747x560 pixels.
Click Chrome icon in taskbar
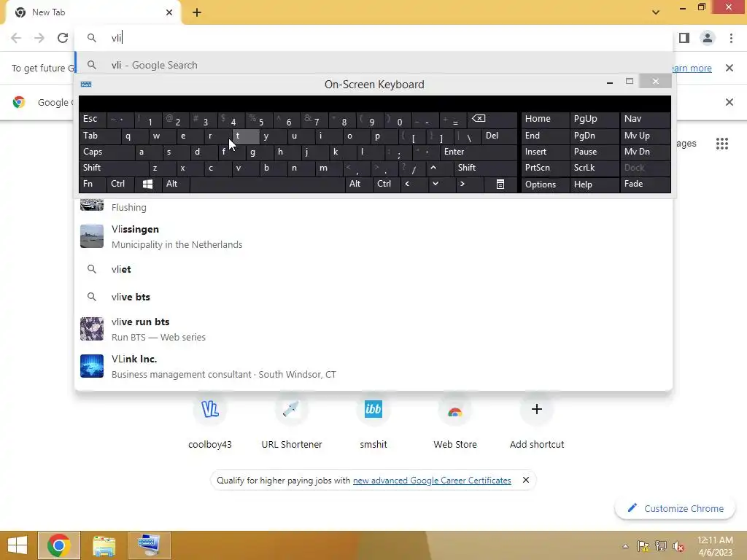(58, 545)
